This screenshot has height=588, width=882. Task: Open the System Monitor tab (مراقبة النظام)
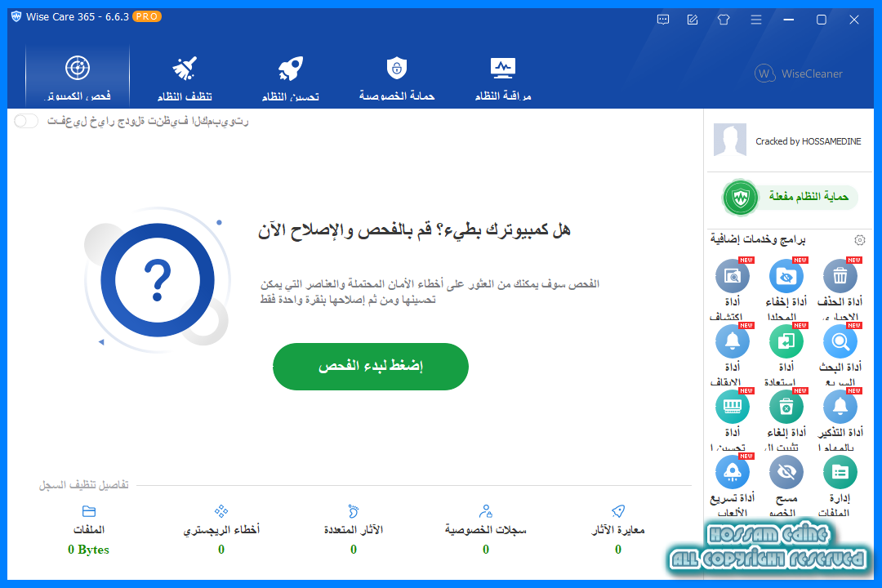(503, 77)
